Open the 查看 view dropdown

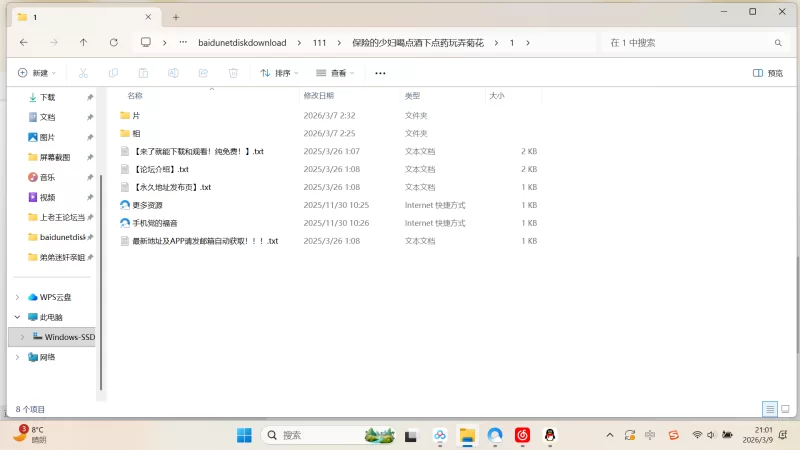(x=336, y=73)
